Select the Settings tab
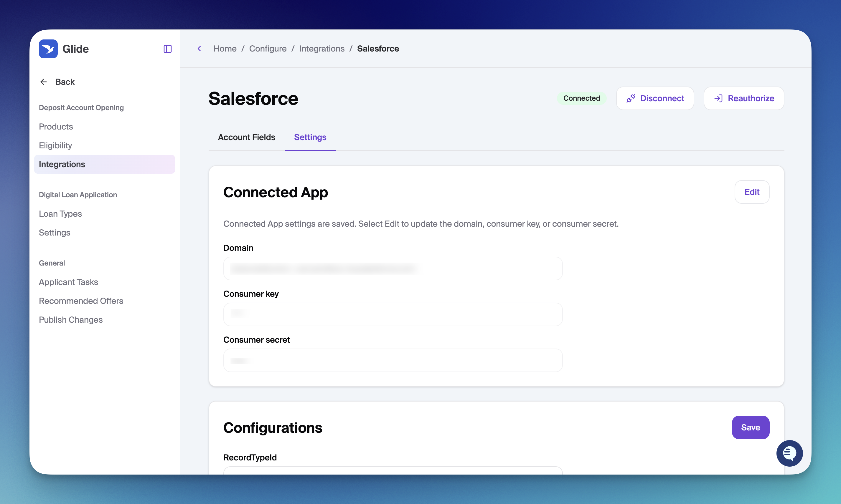 pos(310,137)
